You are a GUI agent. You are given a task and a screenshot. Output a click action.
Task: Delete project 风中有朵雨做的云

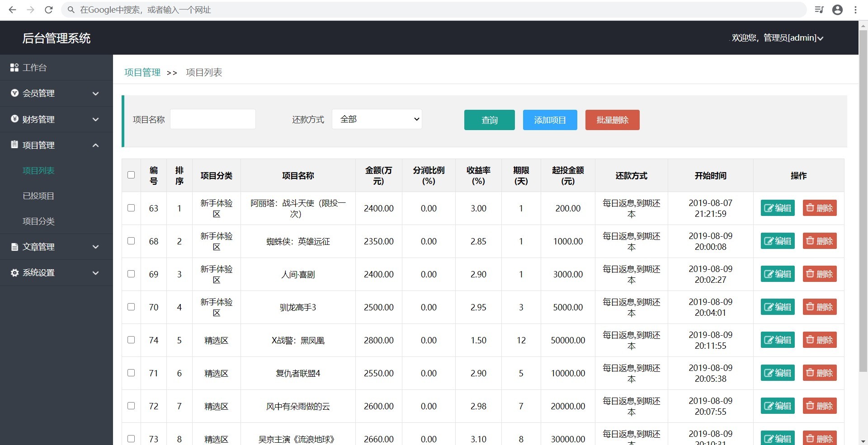(x=820, y=406)
